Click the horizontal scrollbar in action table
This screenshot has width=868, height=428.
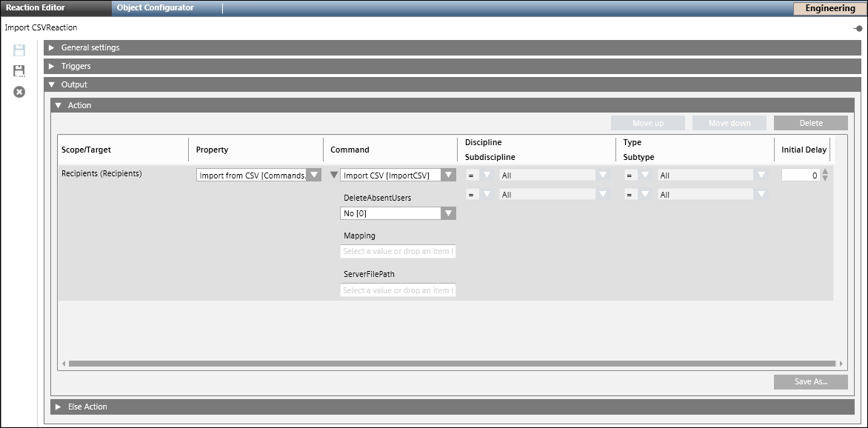[x=452, y=364]
